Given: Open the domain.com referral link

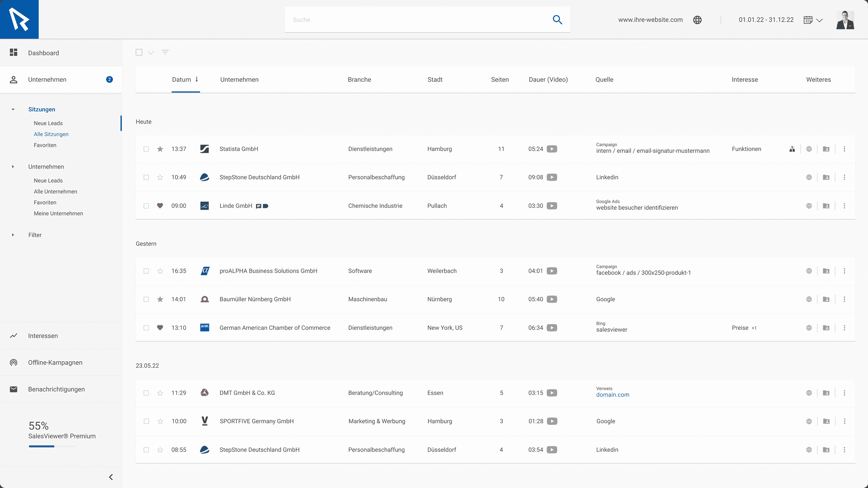Looking at the screenshot, I should coord(612,395).
